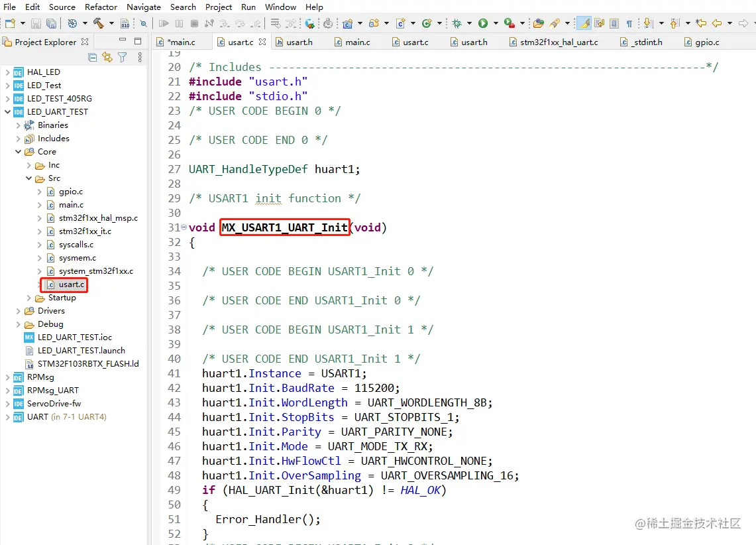Click the Suspend debug icon
The width and height of the screenshot is (756, 545).
(180, 23)
